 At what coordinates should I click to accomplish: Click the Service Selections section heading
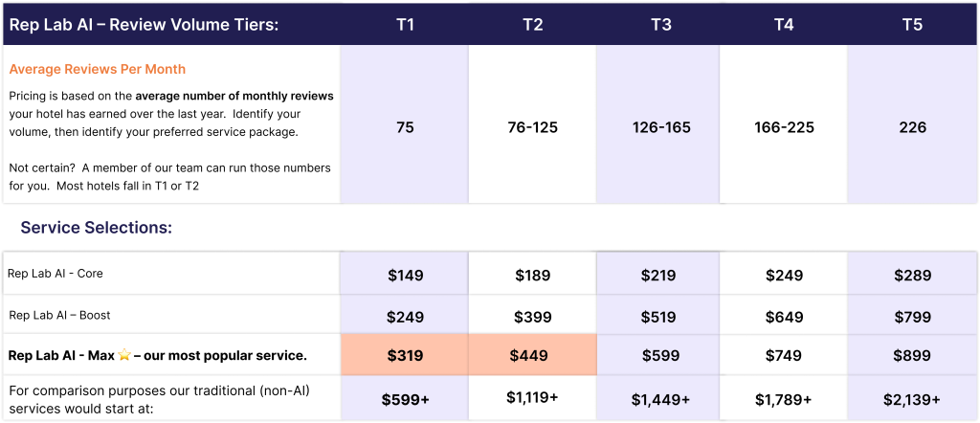tap(96, 228)
